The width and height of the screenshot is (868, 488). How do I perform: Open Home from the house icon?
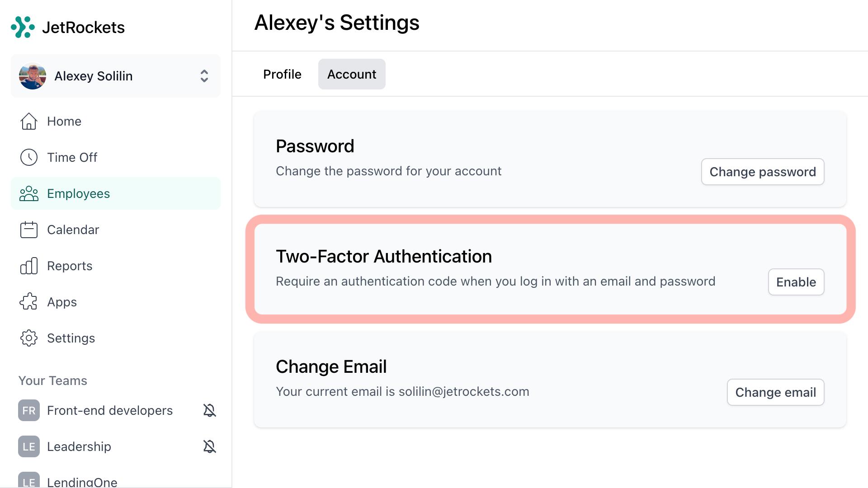[29, 122]
